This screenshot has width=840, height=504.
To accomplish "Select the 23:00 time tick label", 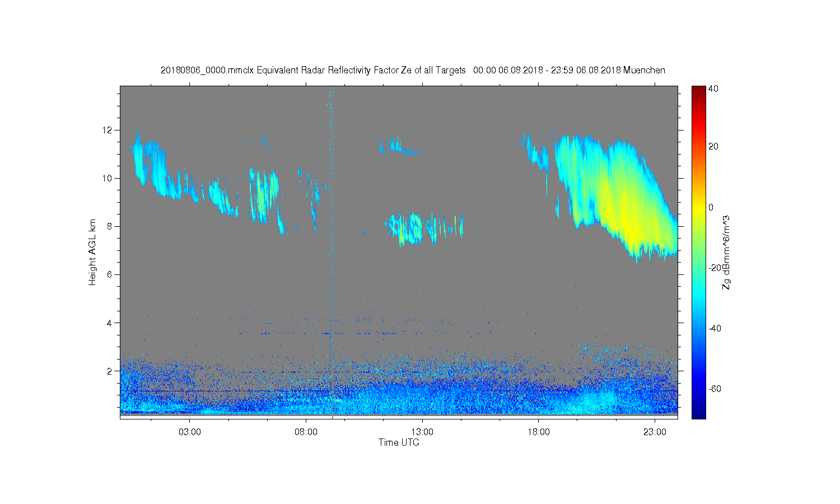I will (x=655, y=432).
